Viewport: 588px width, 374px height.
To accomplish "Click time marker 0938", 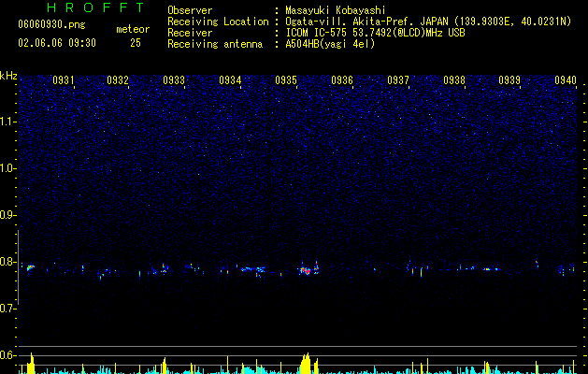I will 454,80.
